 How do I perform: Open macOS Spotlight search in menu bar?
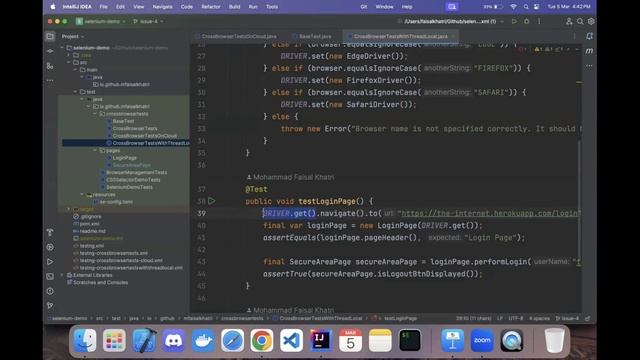pos(526,7)
